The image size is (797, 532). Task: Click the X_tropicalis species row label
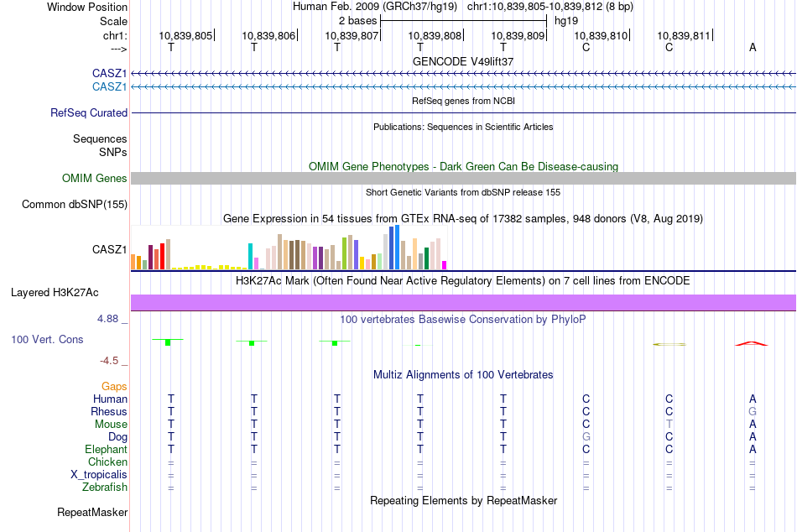click(x=99, y=475)
